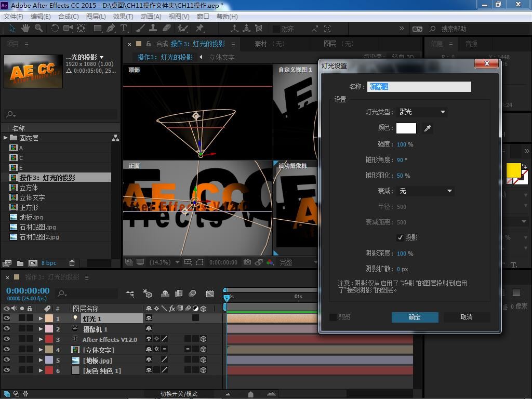
Task: Select the Rotation tool
Action: pos(55,29)
